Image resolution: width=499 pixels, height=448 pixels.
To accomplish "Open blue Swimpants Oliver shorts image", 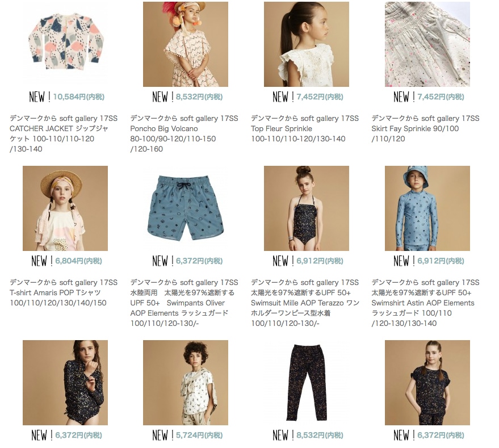I will pyautogui.click(x=186, y=208).
